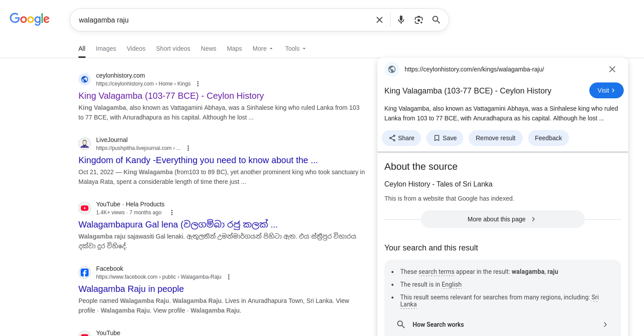644x336 pixels.
Task: Click the How Search works magnifier icon
Action: pos(401,325)
